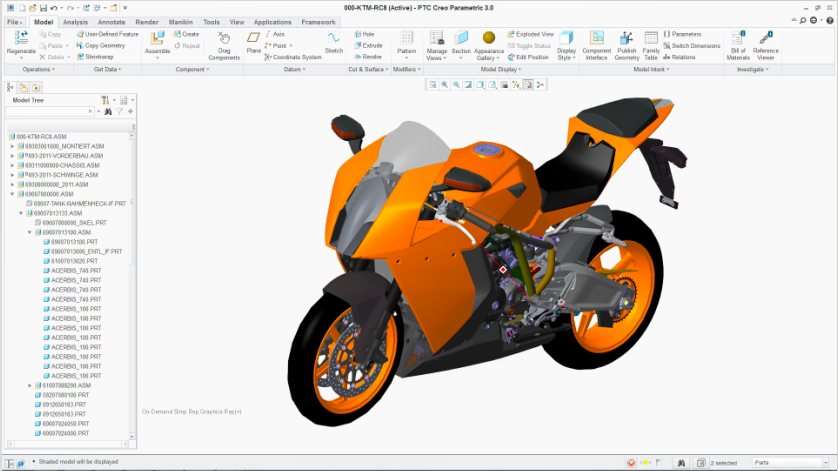Open the Family Table
Image resolution: width=838 pixels, height=471 pixels.
651,45
